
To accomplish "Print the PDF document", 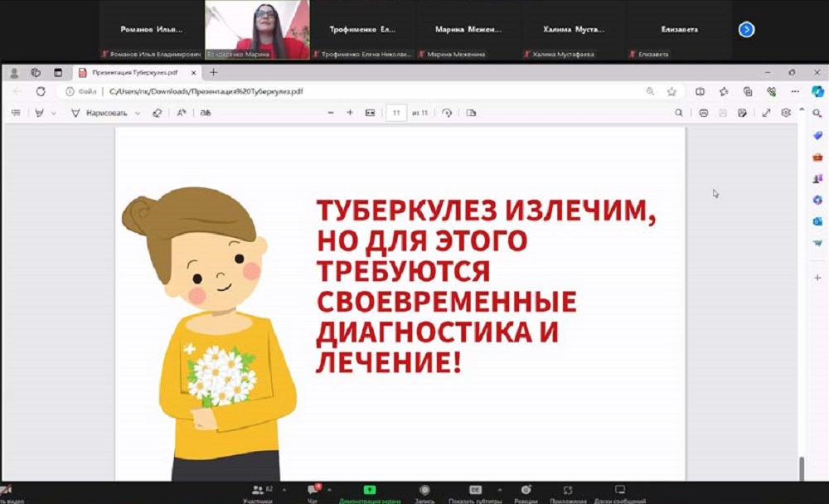I will tap(703, 113).
